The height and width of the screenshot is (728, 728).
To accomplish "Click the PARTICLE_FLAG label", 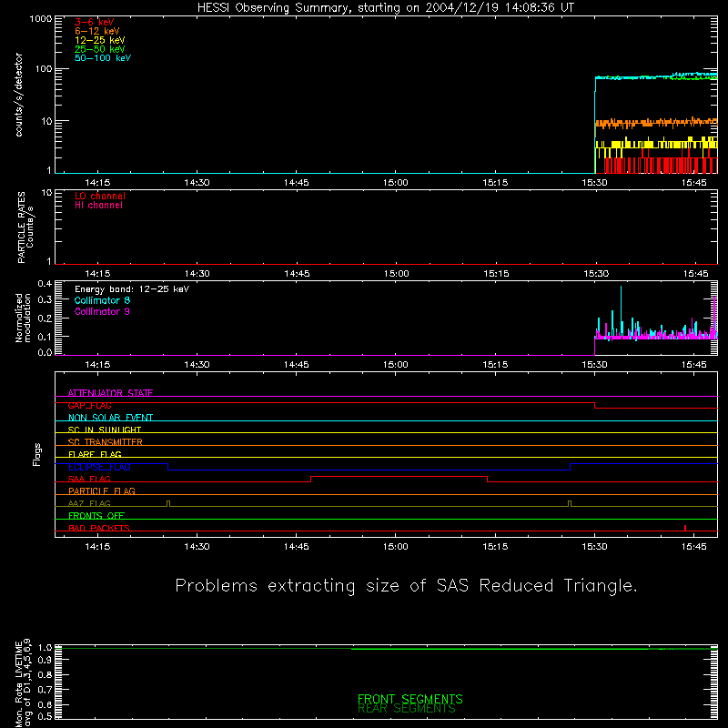I will (102, 490).
